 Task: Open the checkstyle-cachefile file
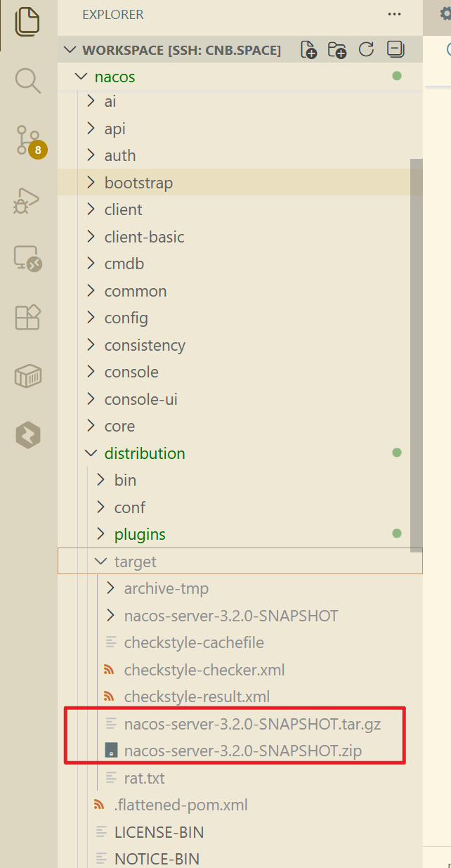coord(240,642)
